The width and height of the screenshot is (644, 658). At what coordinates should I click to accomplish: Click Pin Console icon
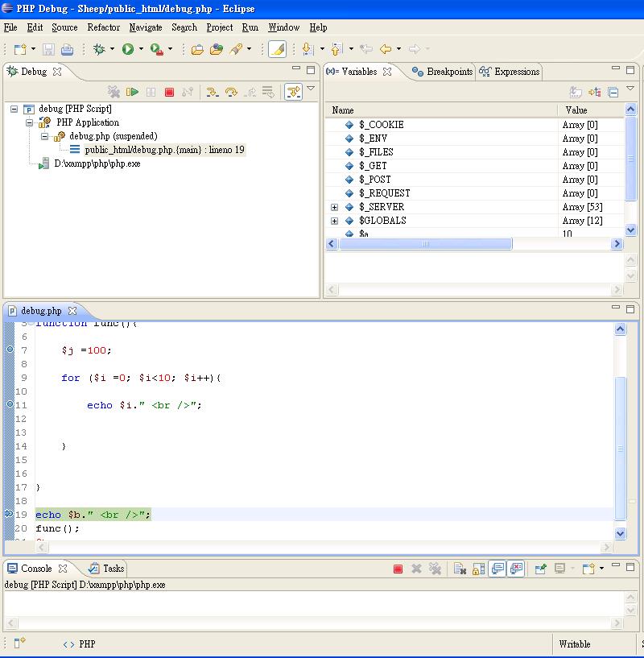click(541, 569)
